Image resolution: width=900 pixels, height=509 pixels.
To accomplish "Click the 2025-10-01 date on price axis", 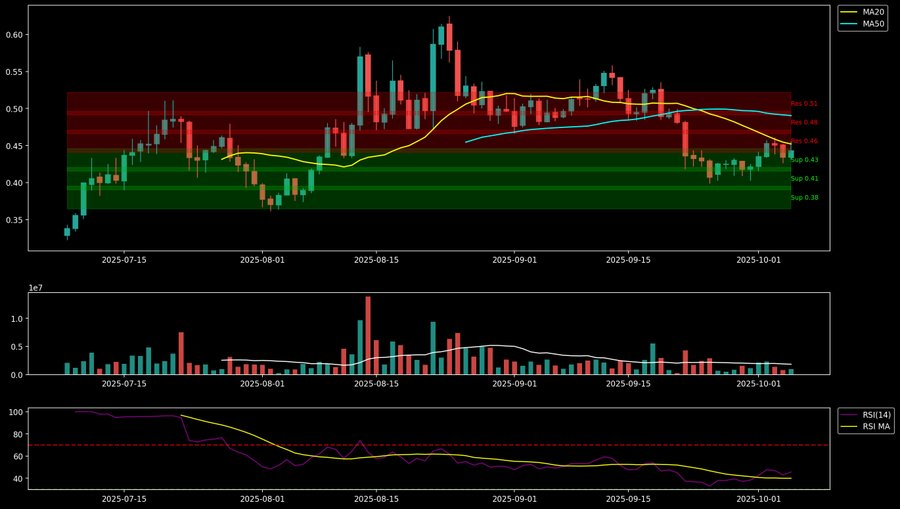I will point(758,259).
